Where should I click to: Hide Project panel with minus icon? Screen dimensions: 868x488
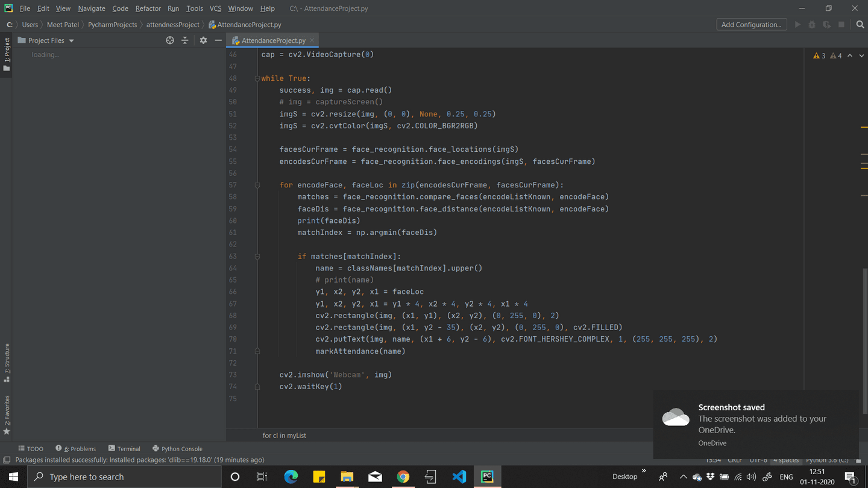click(218, 40)
